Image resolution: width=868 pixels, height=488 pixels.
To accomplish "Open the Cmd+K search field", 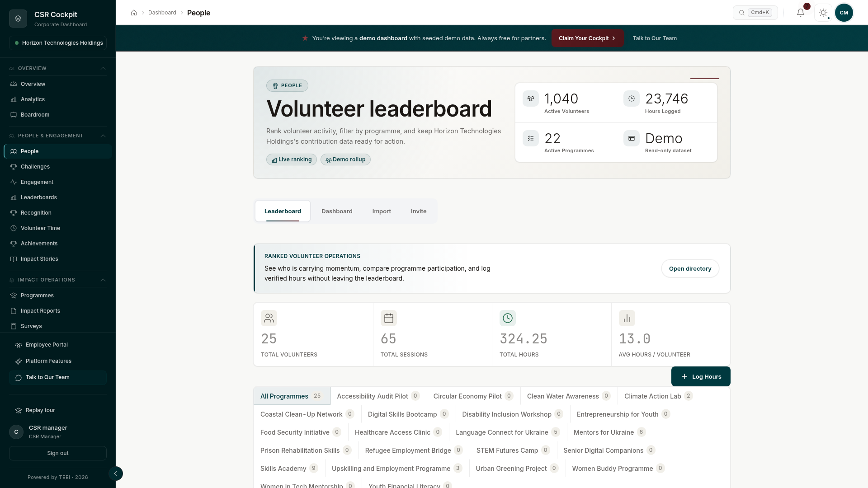I will (755, 13).
